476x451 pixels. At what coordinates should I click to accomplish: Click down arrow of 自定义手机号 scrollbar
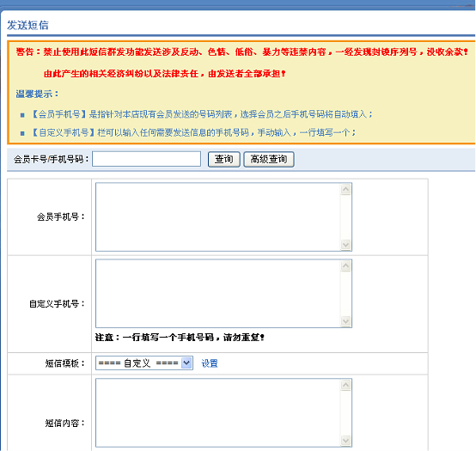pyautogui.click(x=345, y=321)
